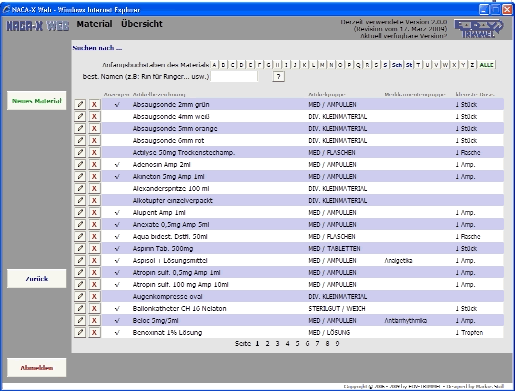Viewport: 515px width, 391px height.
Task: Filter materials starting with St
Action: click(x=409, y=65)
